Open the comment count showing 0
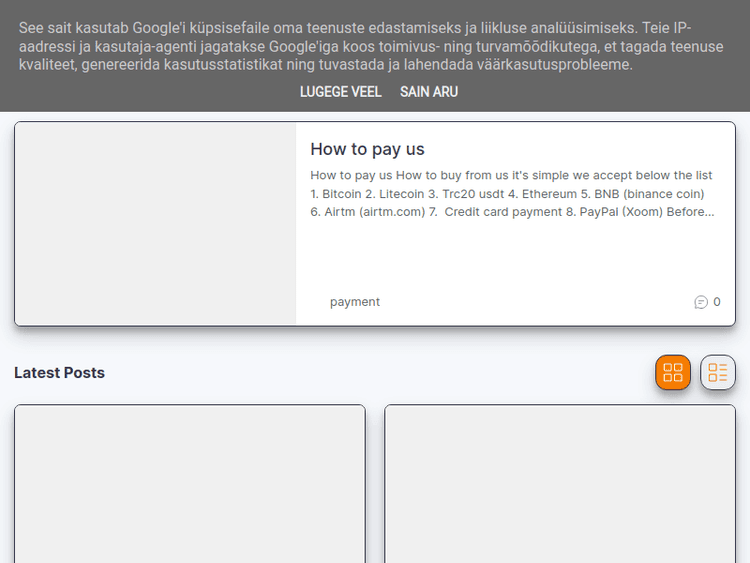This screenshot has width=750, height=563. [x=716, y=302]
